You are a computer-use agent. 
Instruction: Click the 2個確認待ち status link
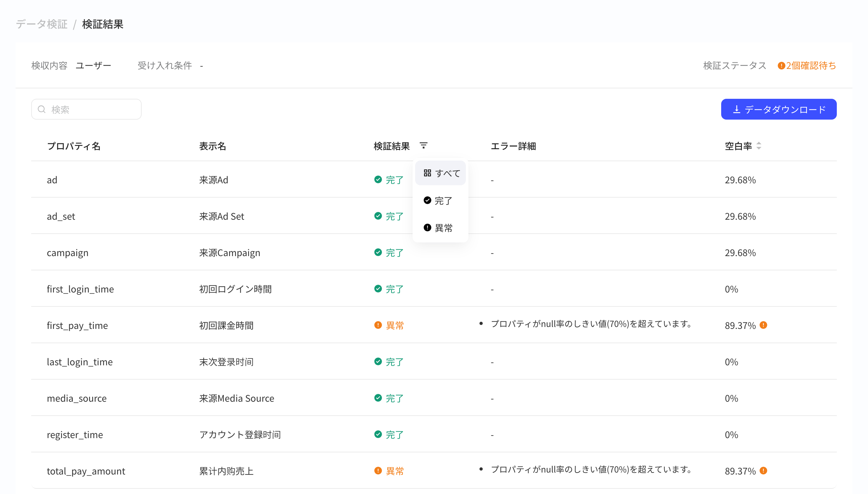tap(811, 65)
